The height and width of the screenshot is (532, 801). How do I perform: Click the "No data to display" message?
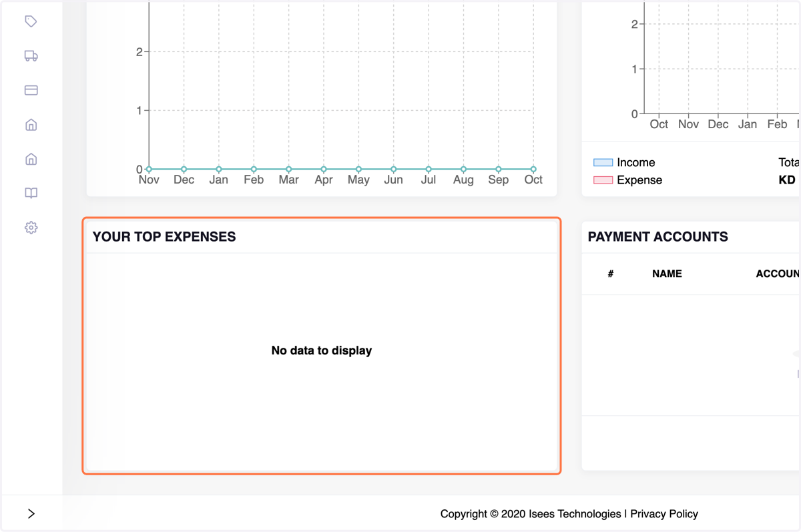click(x=322, y=350)
